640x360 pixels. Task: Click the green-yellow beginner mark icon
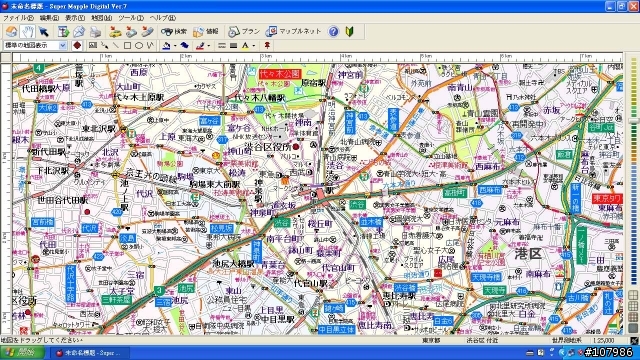[x=350, y=31]
